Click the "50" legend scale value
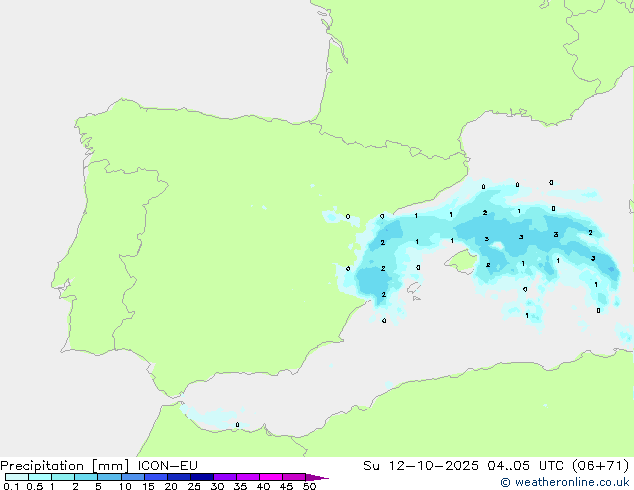The width and height of the screenshot is (634, 490). (309, 486)
